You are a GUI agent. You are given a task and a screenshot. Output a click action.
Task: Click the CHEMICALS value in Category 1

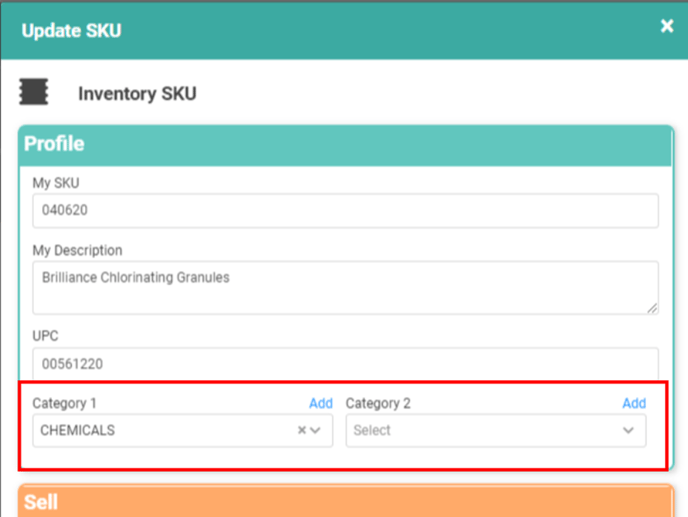78,430
